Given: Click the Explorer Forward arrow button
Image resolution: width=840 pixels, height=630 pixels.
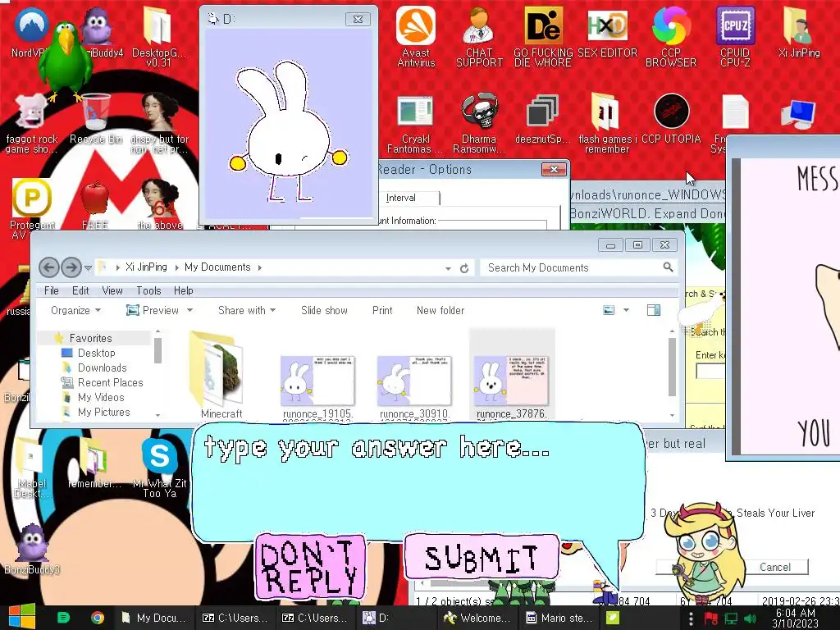Looking at the screenshot, I should tap(71, 267).
